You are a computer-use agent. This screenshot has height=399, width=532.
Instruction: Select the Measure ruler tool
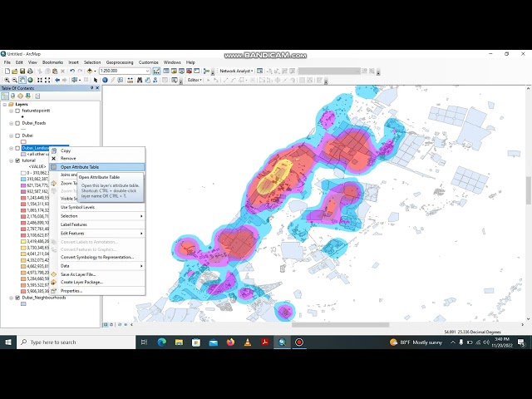pos(130,80)
